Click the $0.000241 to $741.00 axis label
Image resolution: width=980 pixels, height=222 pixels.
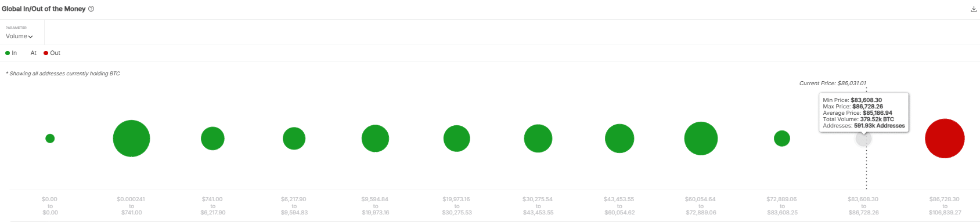point(131,206)
